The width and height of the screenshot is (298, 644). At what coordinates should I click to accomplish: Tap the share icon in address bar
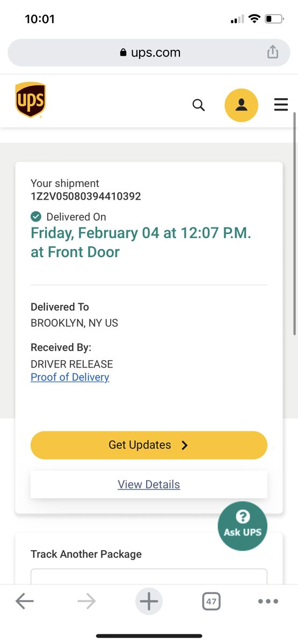click(273, 52)
